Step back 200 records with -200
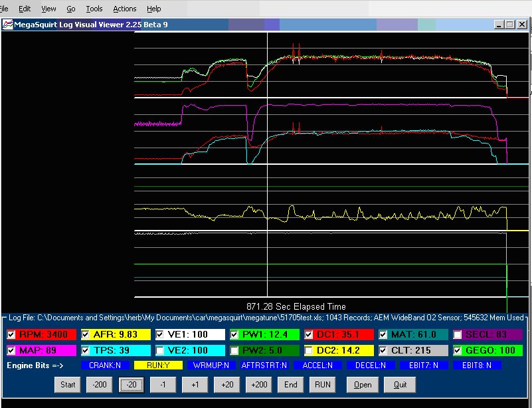This screenshot has height=408, width=532. coord(100,385)
